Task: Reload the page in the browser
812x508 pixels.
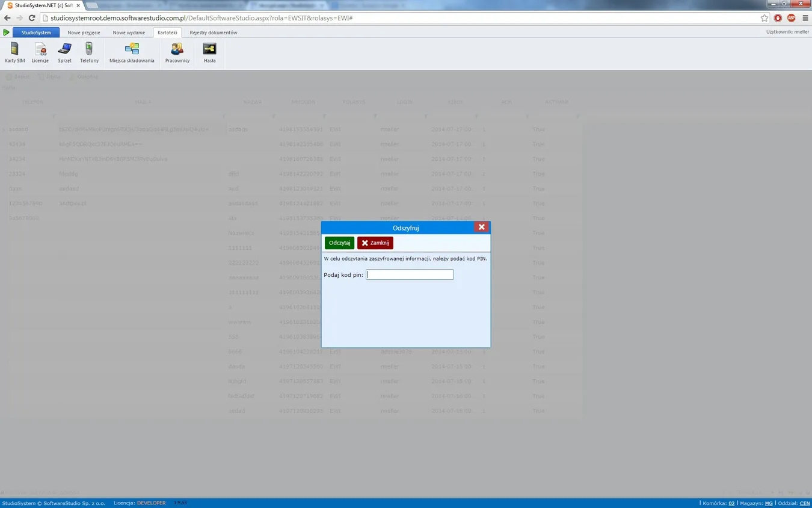Action: click(32, 18)
